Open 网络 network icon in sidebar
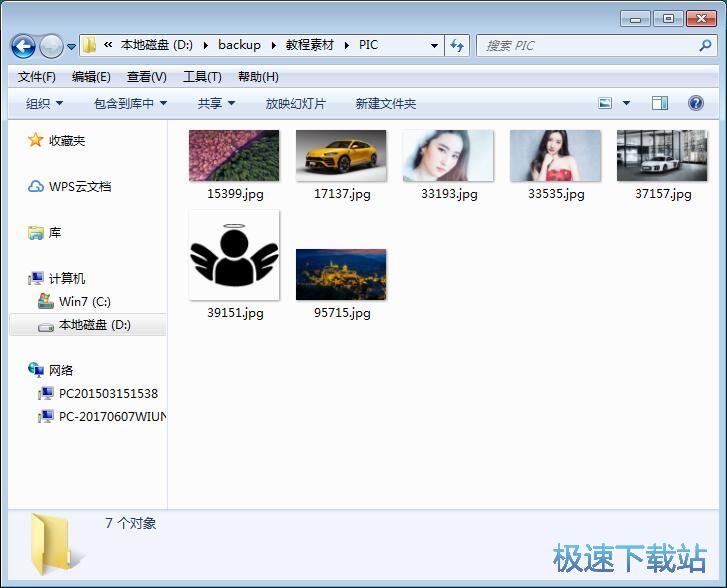The width and height of the screenshot is (727, 588). tap(36, 370)
